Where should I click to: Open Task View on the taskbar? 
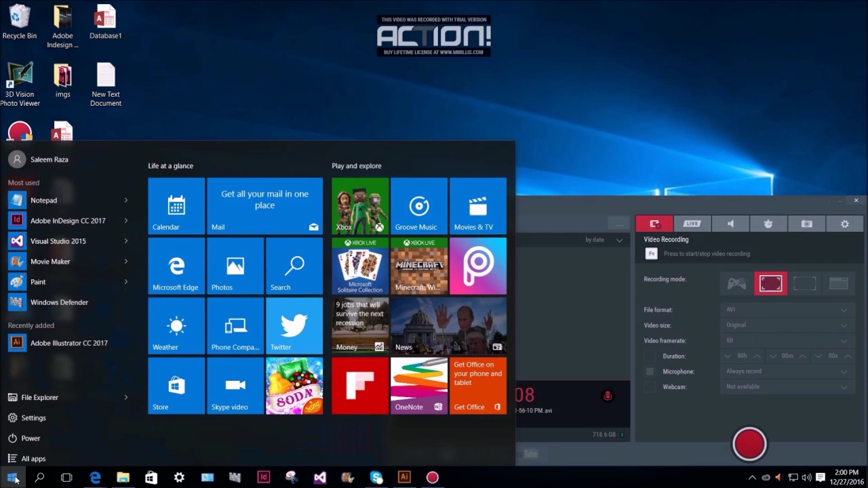(x=66, y=478)
